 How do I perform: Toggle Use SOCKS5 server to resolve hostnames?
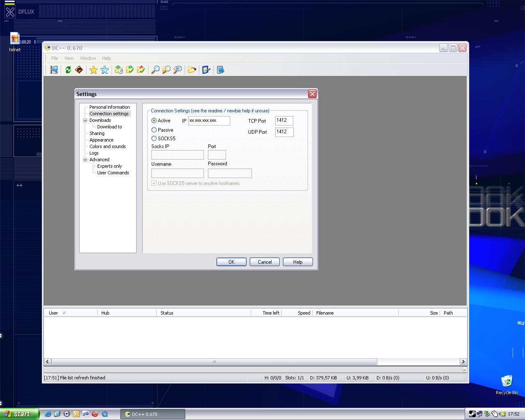154,183
